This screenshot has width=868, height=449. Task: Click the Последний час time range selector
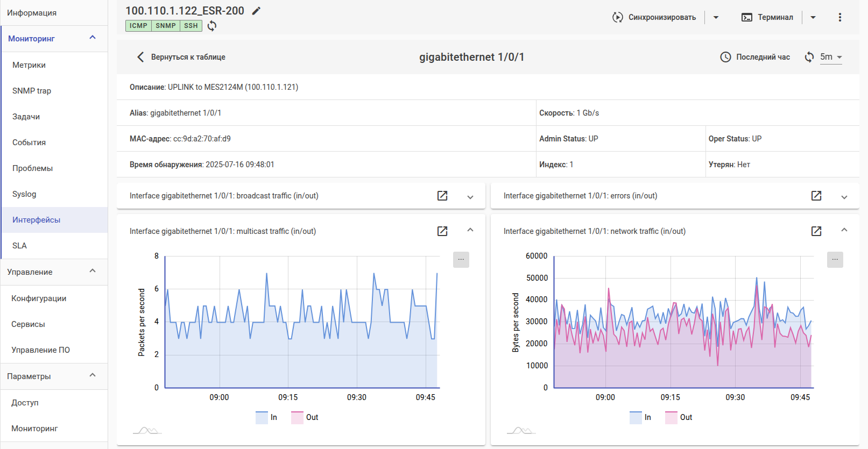click(x=755, y=57)
